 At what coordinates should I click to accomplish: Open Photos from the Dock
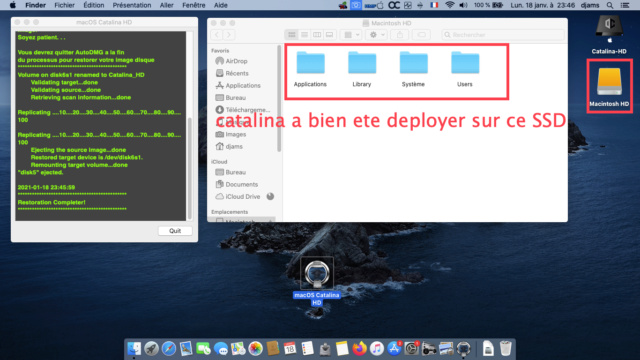pyautogui.click(x=256, y=349)
